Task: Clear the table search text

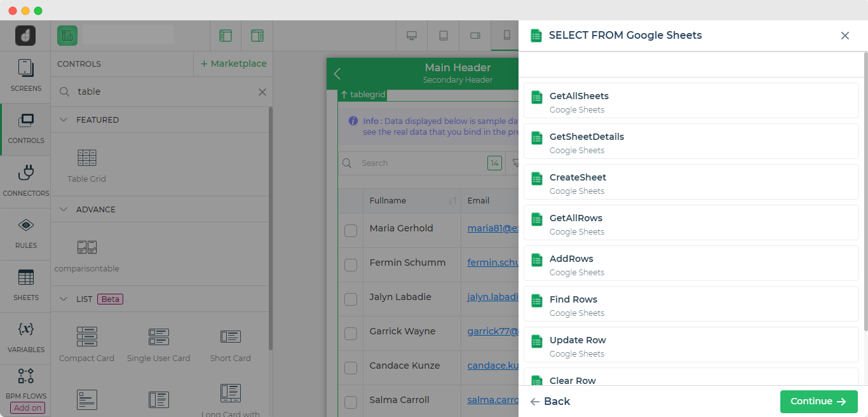Action: (262, 92)
